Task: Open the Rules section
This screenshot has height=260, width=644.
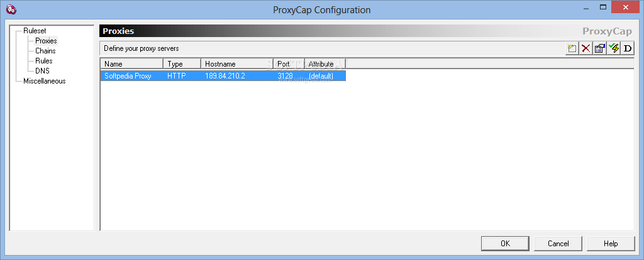Action: pos(43,61)
